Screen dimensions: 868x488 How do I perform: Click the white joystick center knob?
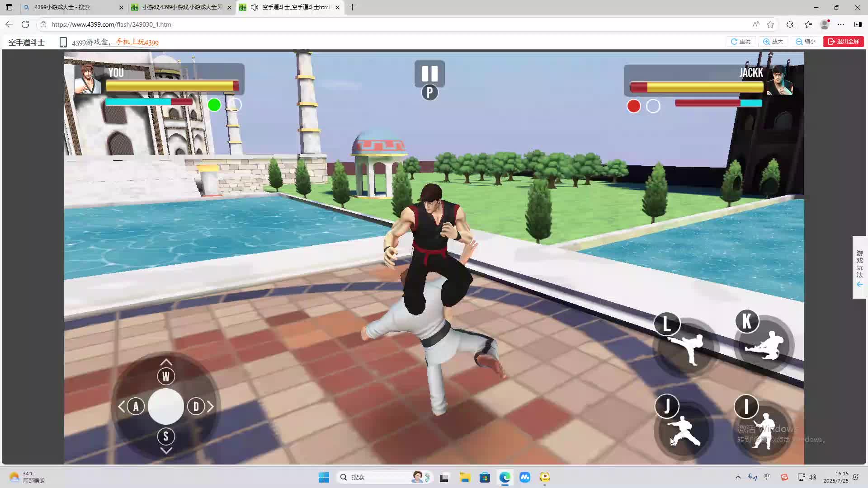coord(166,406)
